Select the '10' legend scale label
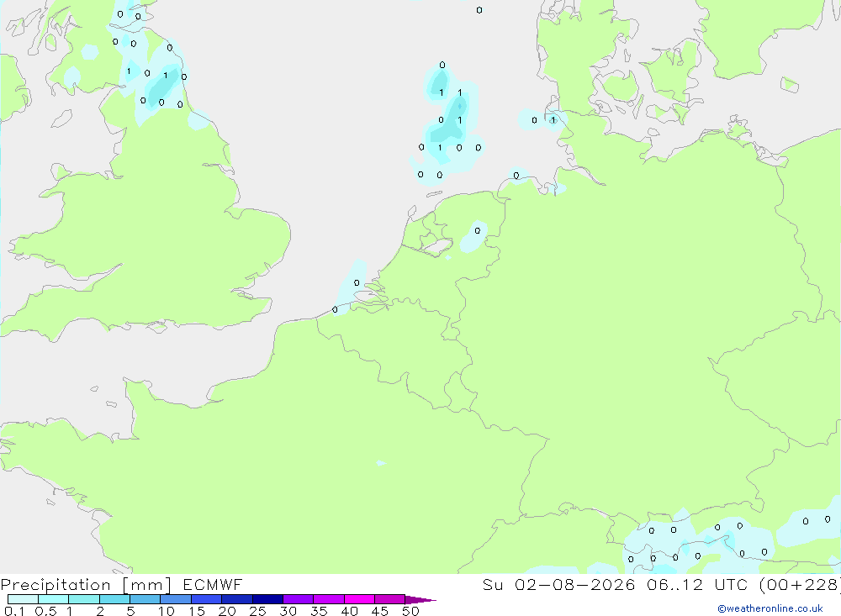This screenshot has width=841, height=616. point(167,611)
